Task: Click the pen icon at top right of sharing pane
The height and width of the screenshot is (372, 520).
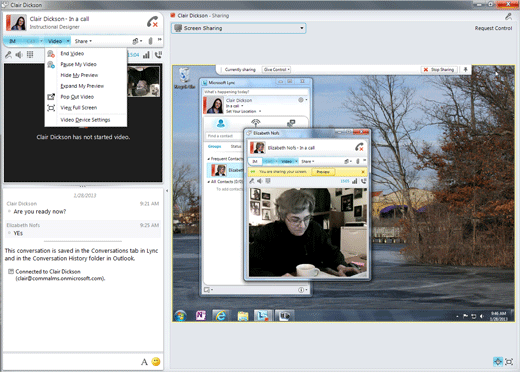Action: [508, 16]
